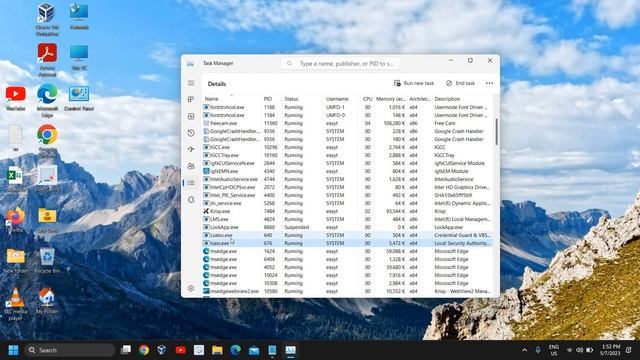
Task: Click the process list vertical scrollbar
Action: click(496, 131)
